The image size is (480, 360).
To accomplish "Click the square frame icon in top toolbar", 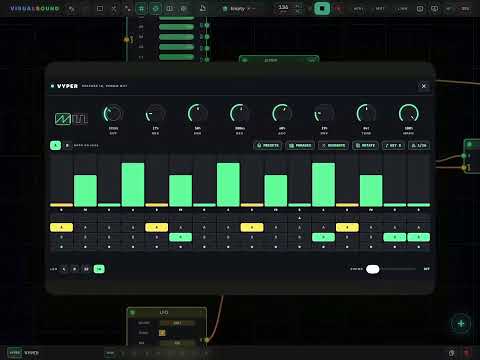I will click(x=100, y=9).
